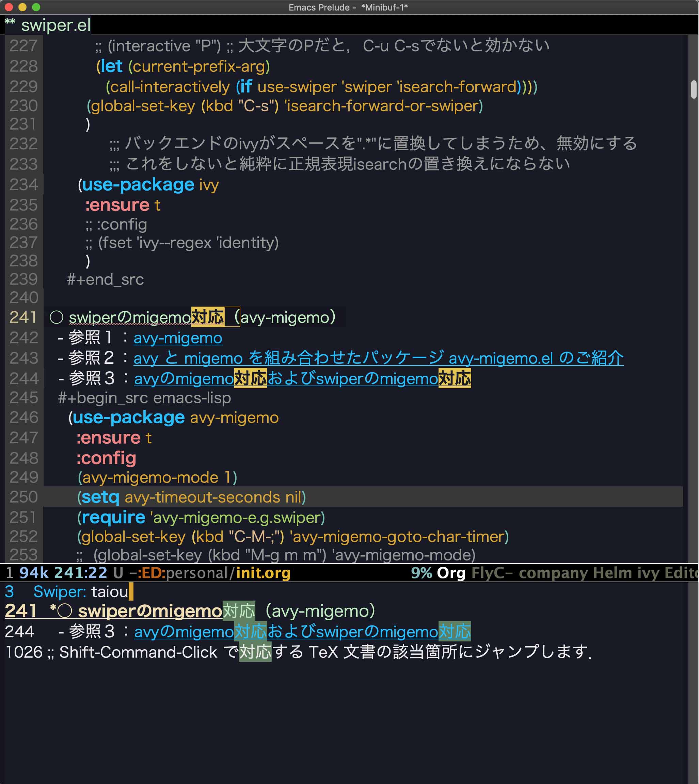
Task: Click 'FlyC-' minor mode in mode line
Action: [x=493, y=573]
